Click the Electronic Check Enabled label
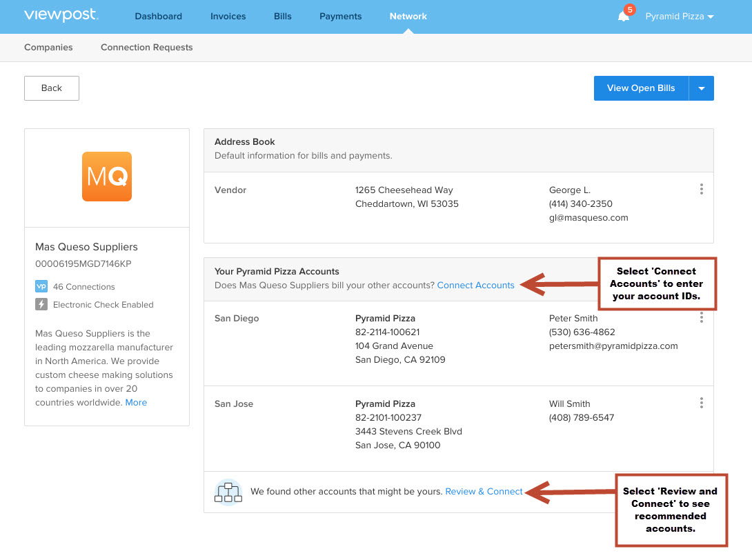 tap(103, 304)
